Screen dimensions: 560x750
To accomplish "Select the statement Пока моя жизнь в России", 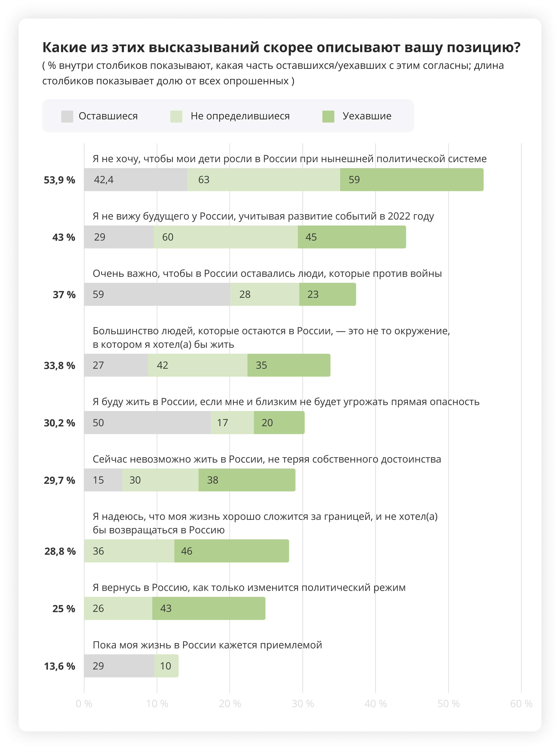I will 207,645.
